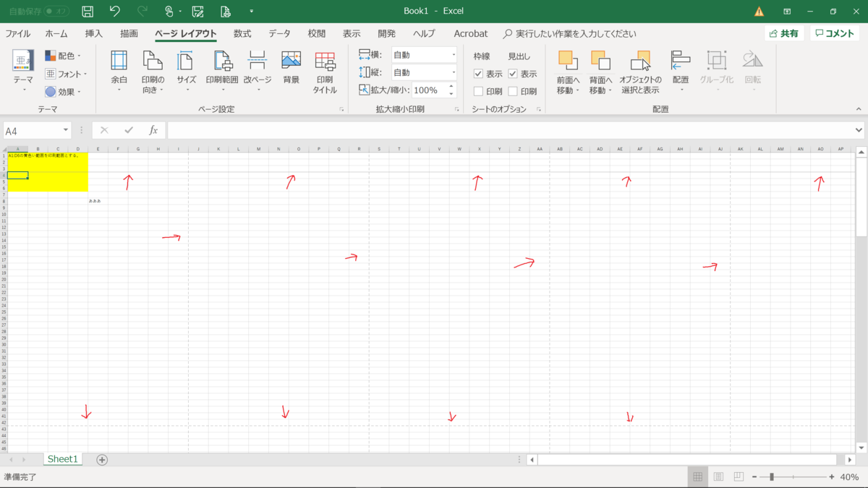Switch to Data (データ) tab

[x=279, y=33]
